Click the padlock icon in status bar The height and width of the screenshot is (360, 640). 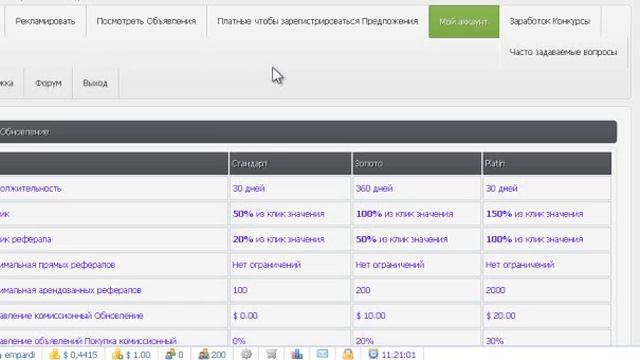[348, 354]
